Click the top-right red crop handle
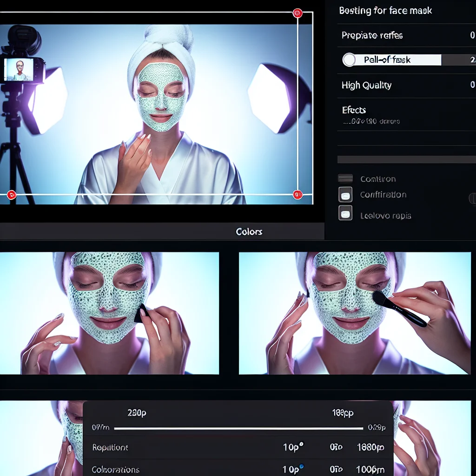The height and width of the screenshot is (476, 476). 297,13
